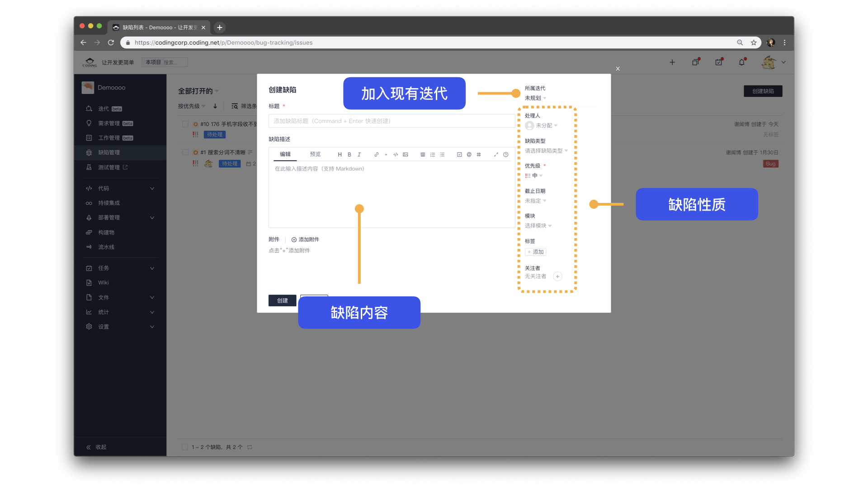The height and width of the screenshot is (488, 868).
Task: Click the table insertion icon
Action: tap(423, 155)
